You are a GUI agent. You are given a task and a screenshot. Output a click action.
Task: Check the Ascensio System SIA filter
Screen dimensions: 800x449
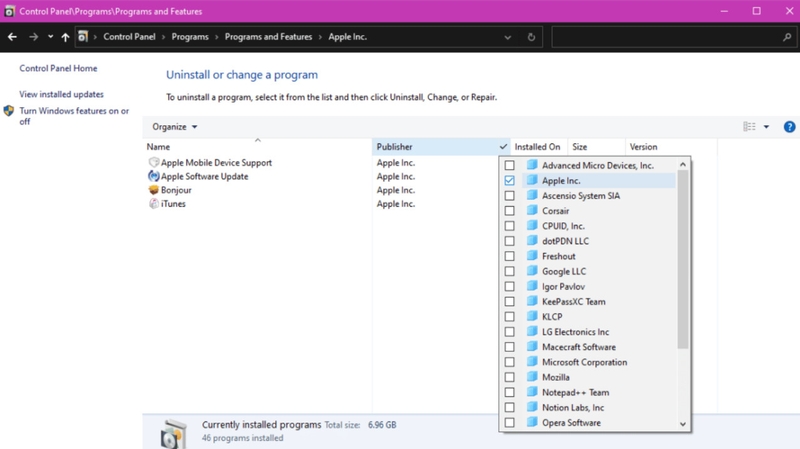(509, 195)
